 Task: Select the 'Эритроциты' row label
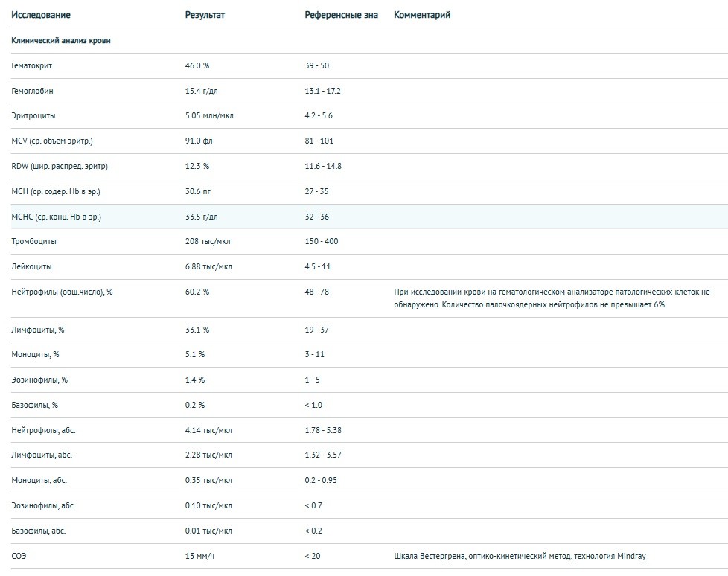(x=33, y=116)
